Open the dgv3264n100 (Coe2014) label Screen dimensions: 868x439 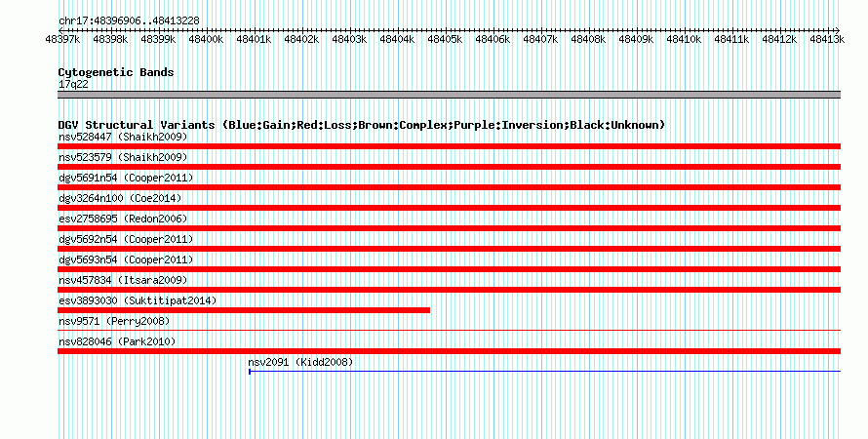click(120, 198)
